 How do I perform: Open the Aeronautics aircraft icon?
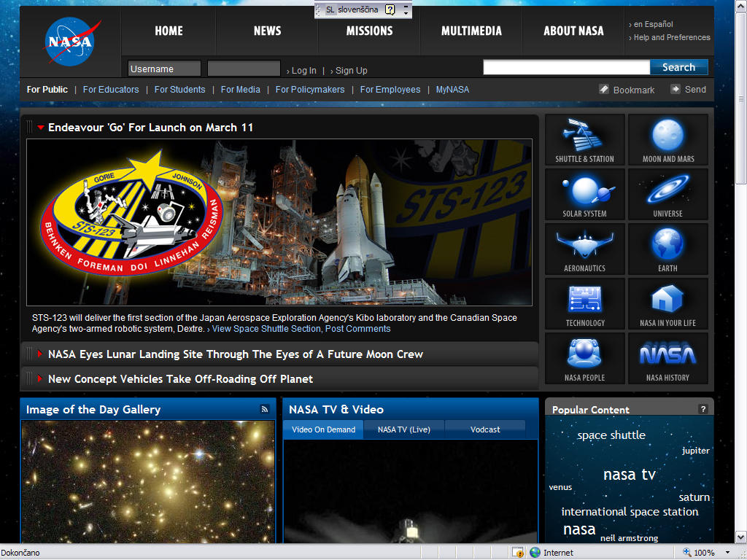pos(584,249)
